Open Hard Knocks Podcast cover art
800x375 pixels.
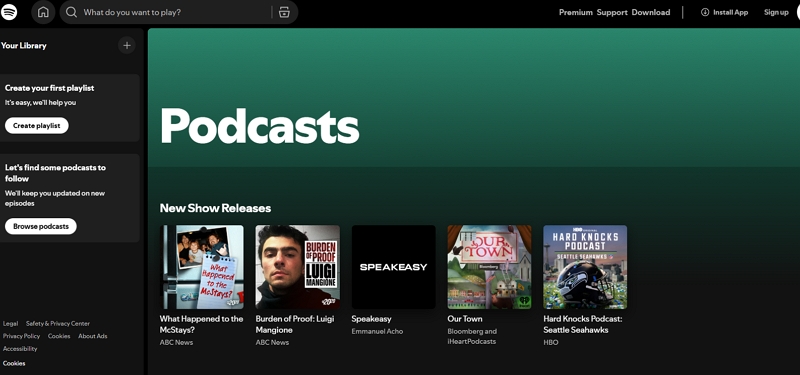(x=585, y=267)
